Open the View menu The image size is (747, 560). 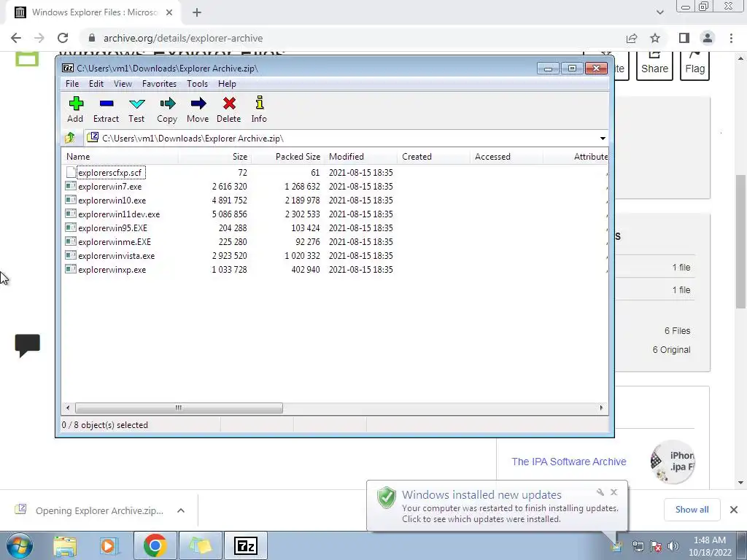click(123, 84)
